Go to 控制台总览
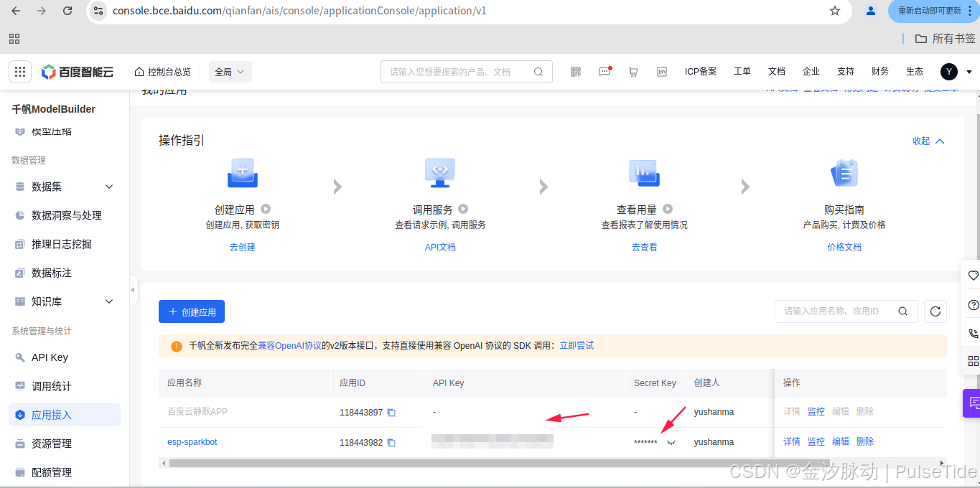The width and height of the screenshot is (980, 488). coord(163,72)
